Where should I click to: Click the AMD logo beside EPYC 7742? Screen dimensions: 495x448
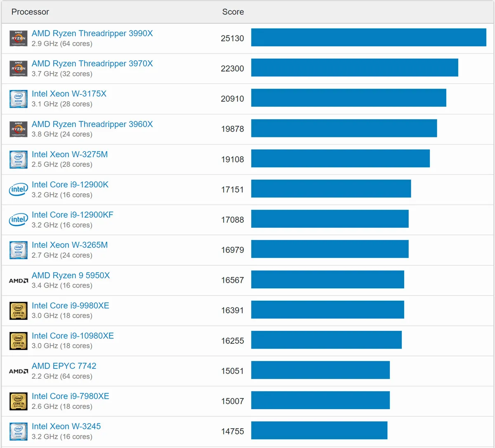tap(19, 371)
